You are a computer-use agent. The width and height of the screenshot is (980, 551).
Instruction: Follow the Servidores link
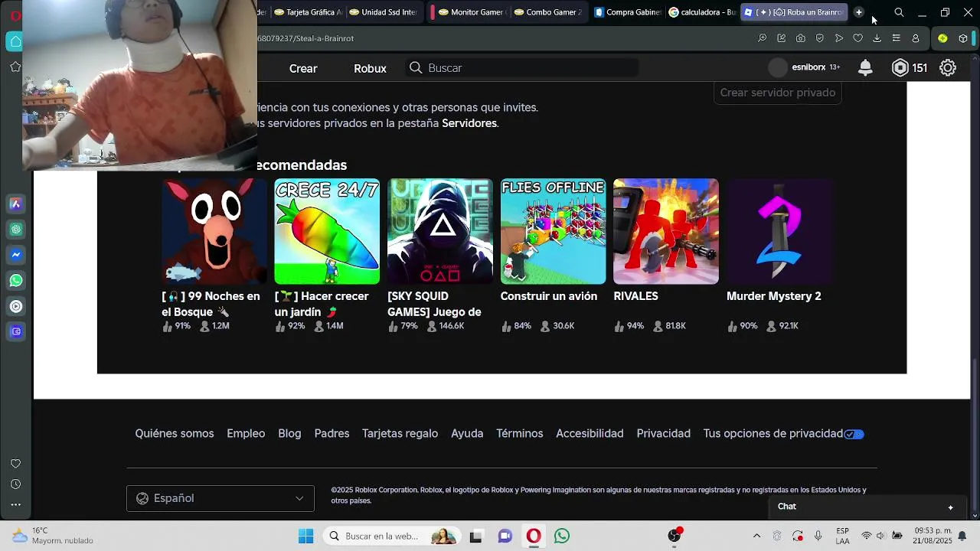469,123
